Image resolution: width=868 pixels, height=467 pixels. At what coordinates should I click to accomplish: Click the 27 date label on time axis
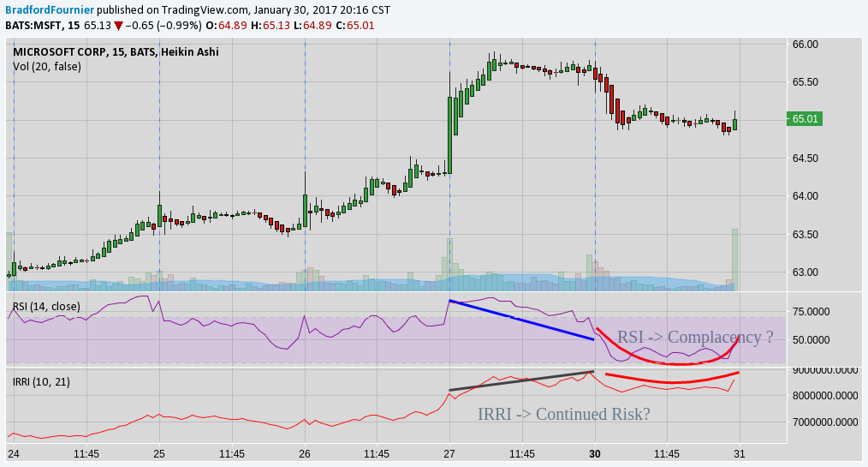tap(449, 454)
